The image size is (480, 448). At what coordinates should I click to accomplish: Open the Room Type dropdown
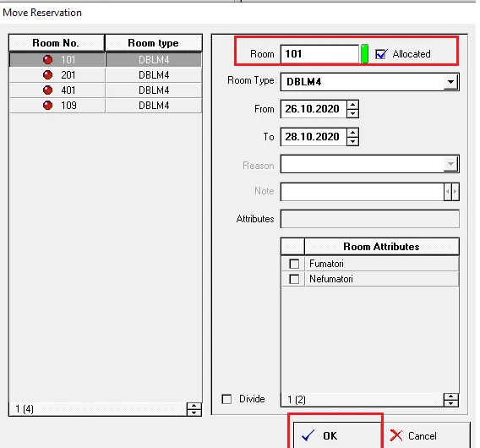point(450,82)
